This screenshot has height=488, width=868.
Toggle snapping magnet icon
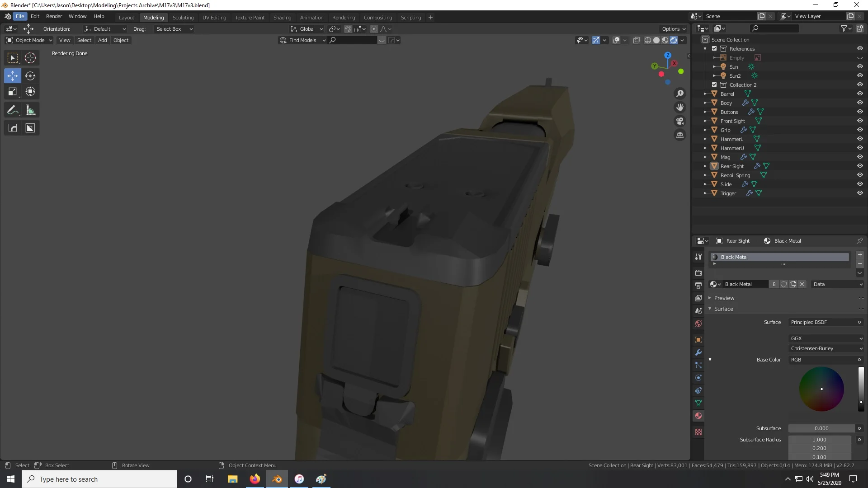pyautogui.click(x=348, y=29)
